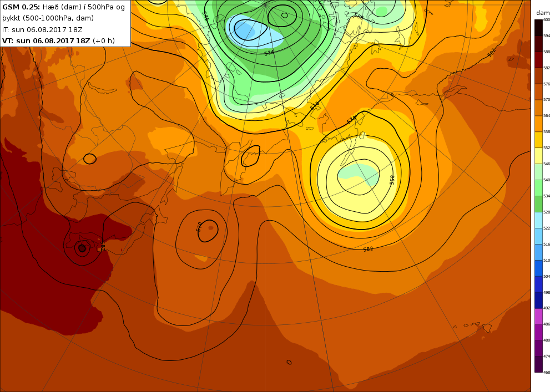
Task: Click the 'IT: sun 06.08.2017 18Z' line
Action: tap(42, 30)
